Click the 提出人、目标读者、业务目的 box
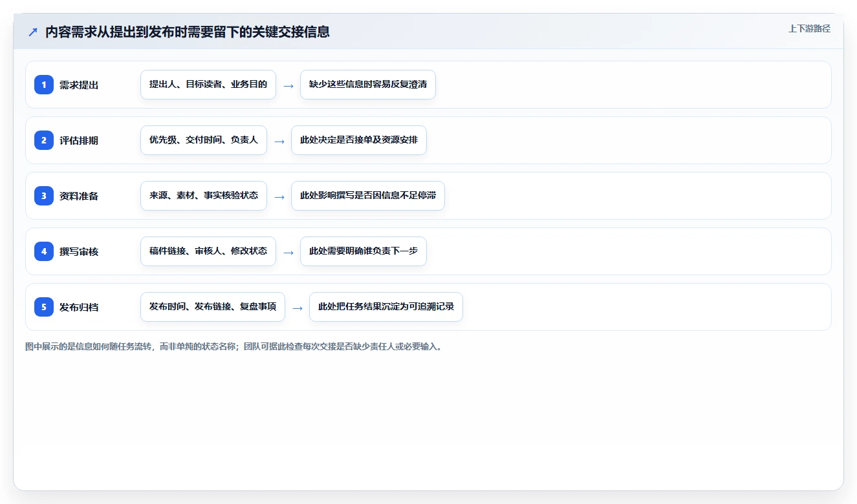Viewport: 857px width, 504px height. 208,85
